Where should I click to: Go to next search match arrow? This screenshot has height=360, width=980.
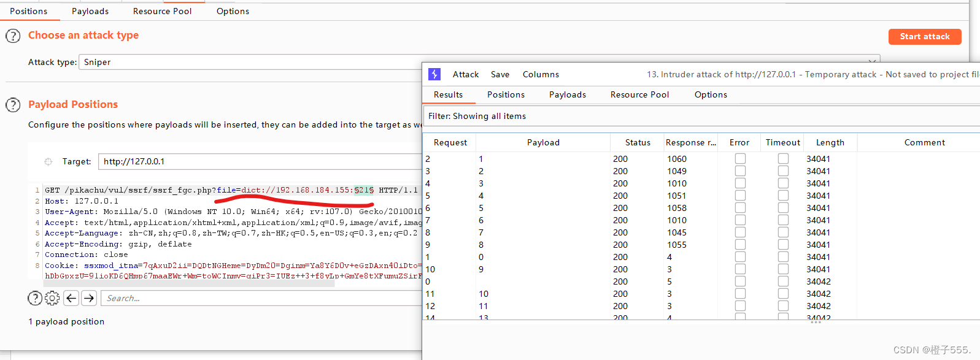tap(89, 298)
